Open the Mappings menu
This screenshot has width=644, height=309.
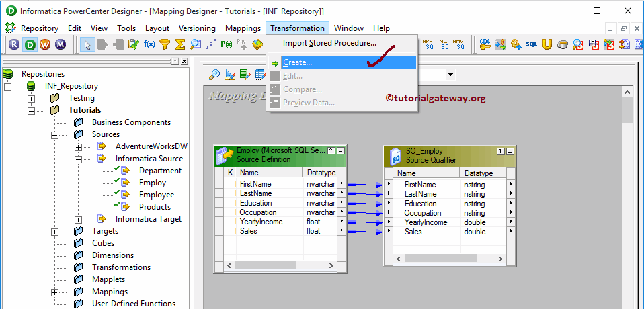point(243,28)
